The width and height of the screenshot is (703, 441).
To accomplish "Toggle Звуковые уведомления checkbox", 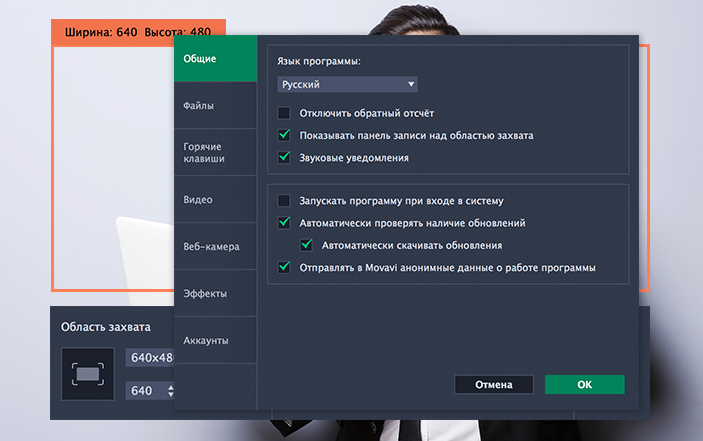I will 285,157.
